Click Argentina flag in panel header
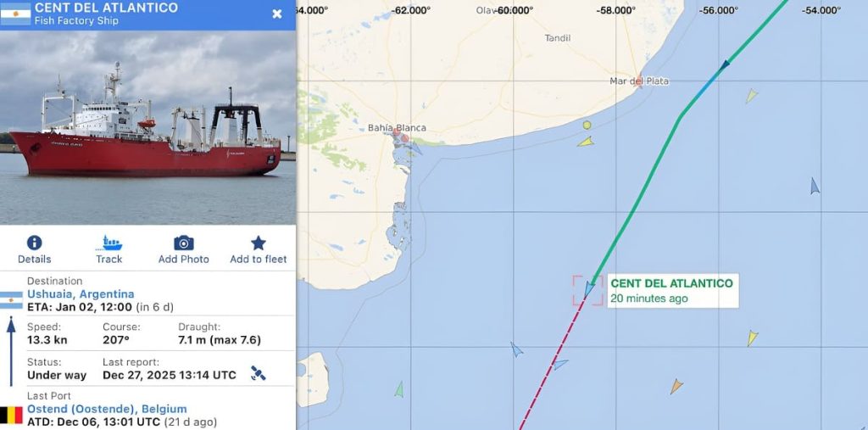Screen dimensions: 868x430 15,14
